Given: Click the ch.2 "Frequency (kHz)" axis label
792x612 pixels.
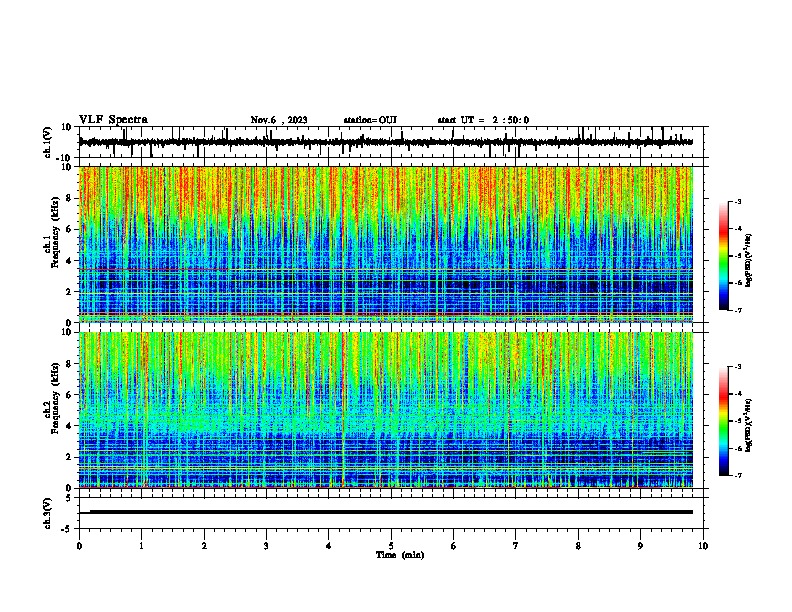Looking at the screenshot, I should [55, 398].
